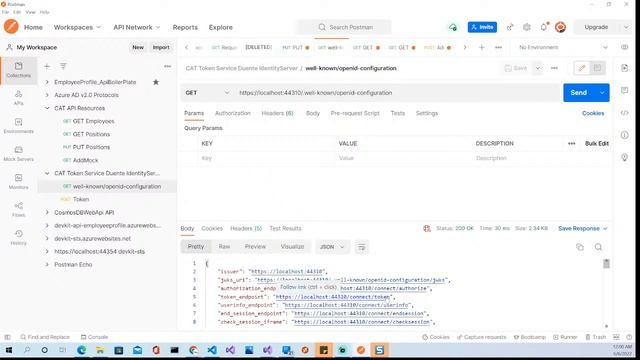This screenshot has height=360, width=640.
Task: Switch the response view to Visualize
Action: tap(292, 247)
